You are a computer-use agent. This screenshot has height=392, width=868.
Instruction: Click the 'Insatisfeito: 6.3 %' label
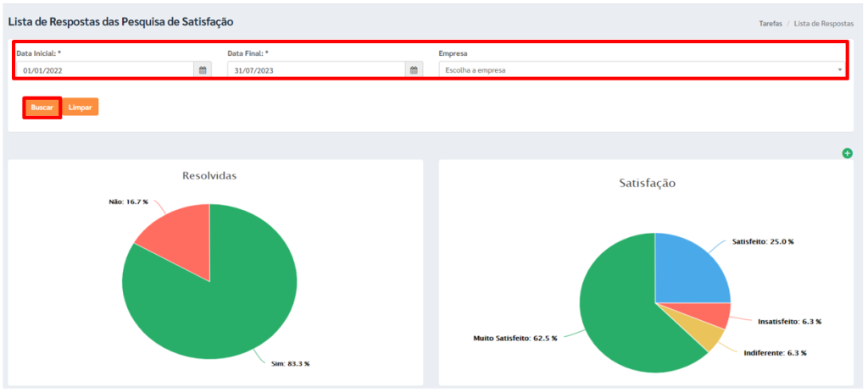coord(789,322)
